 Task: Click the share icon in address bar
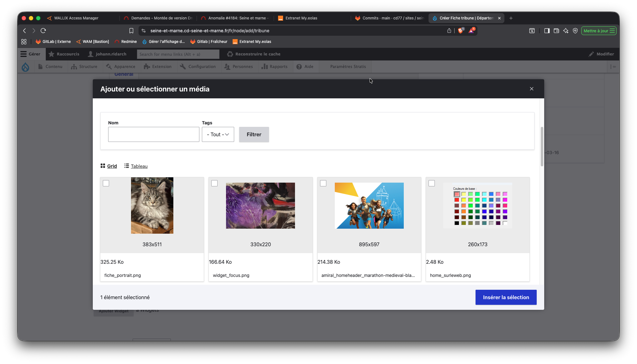pyautogui.click(x=449, y=31)
